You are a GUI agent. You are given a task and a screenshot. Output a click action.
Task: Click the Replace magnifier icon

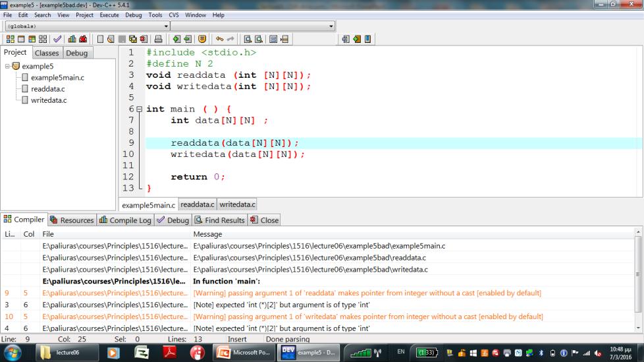258,39
